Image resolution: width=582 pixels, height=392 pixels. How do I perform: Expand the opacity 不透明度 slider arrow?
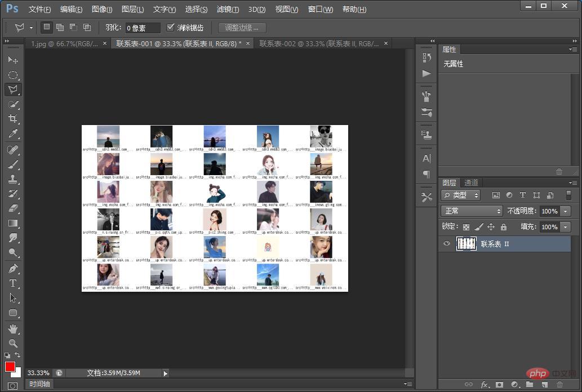click(x=565, y=211)
